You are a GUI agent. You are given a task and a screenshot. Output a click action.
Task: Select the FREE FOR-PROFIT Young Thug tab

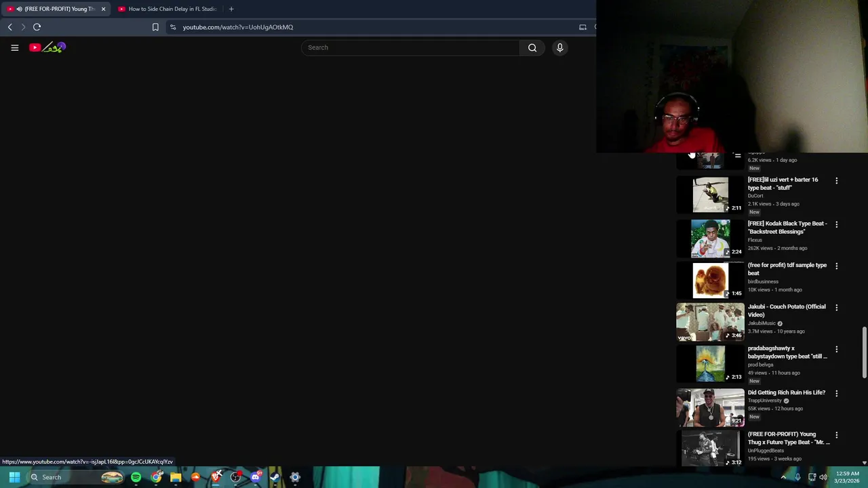[x=54, y=9]
